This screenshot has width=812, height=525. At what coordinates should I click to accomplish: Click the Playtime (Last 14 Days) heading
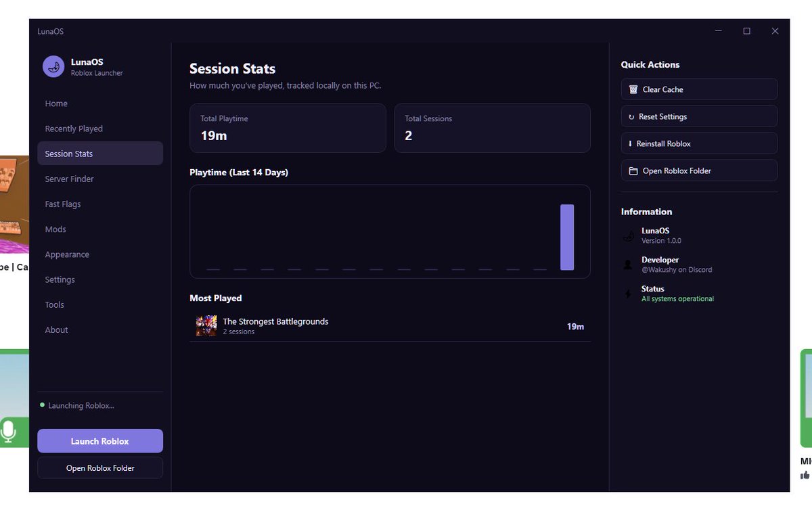pyautogui.click(x=239, y=173)
